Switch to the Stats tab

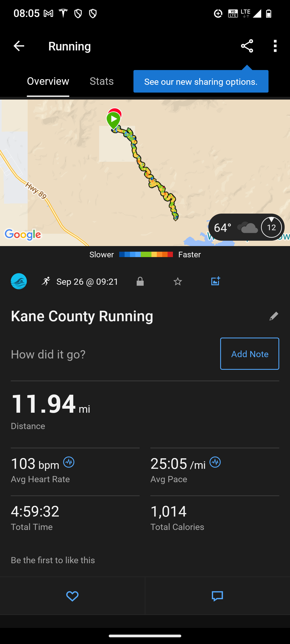[102, 81]
